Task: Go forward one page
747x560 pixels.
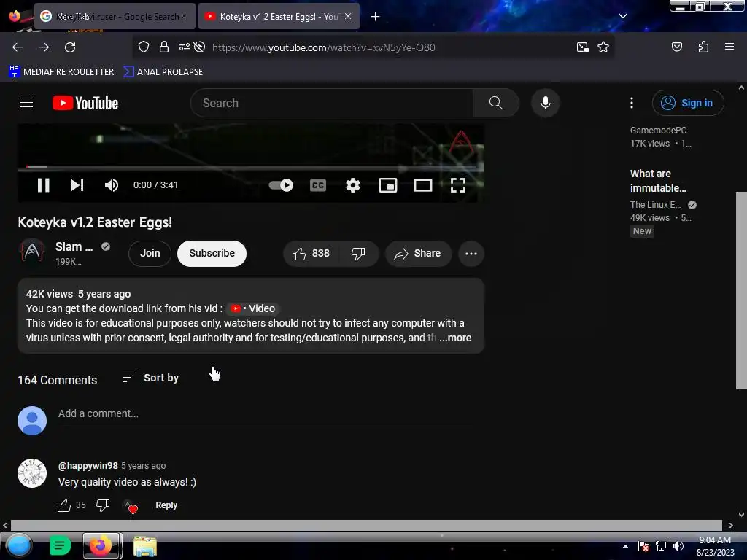Action: click(x=44, y=47)
